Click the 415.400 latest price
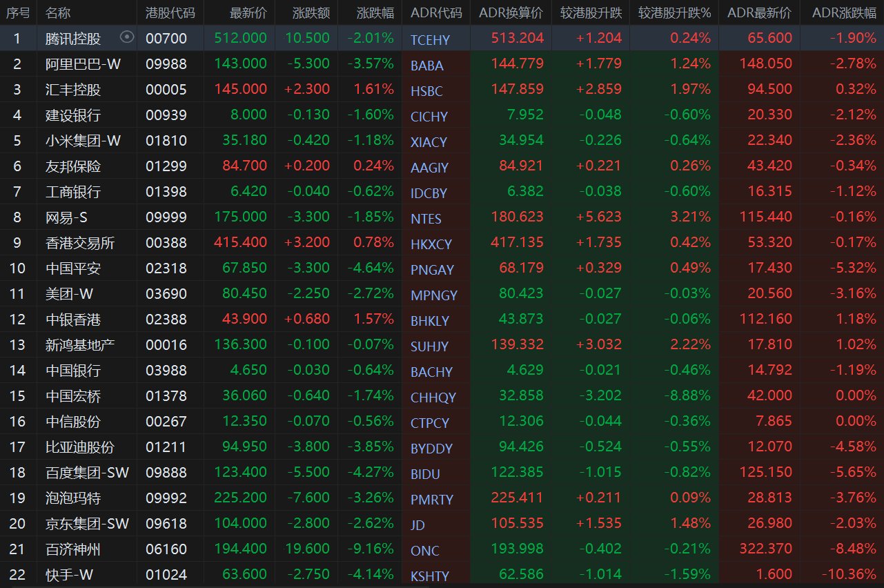The height and width of the screenshot is (588, 884). (241, 243)
